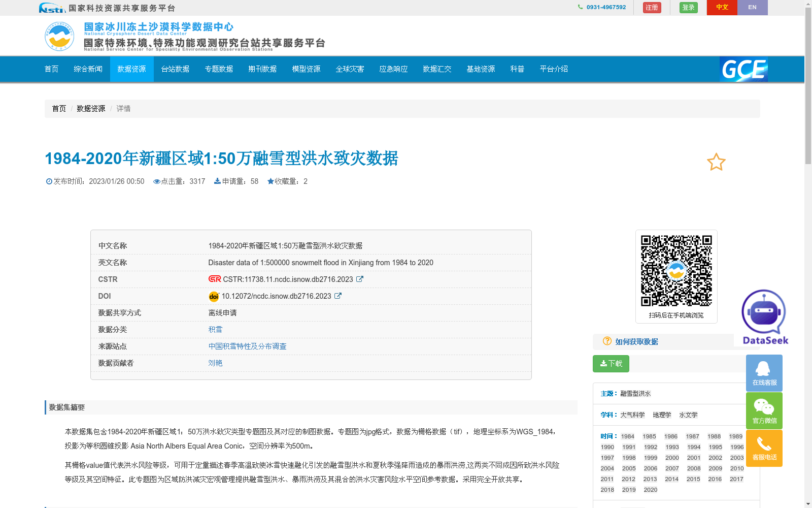Click the 注册 register button
Image resolution: width=812 pixels, height=508 pixels.
pyautogui.click(x=652, y=8)
